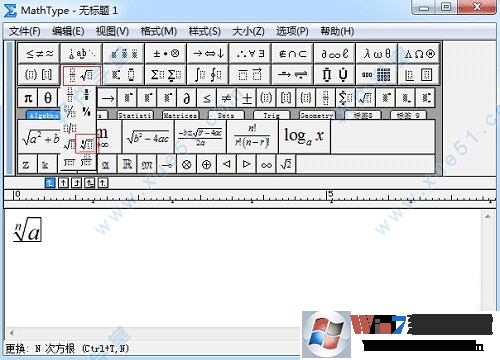Select the relational-aligned tab stop button
Screen dimensions: 500x360
[90, 183]
